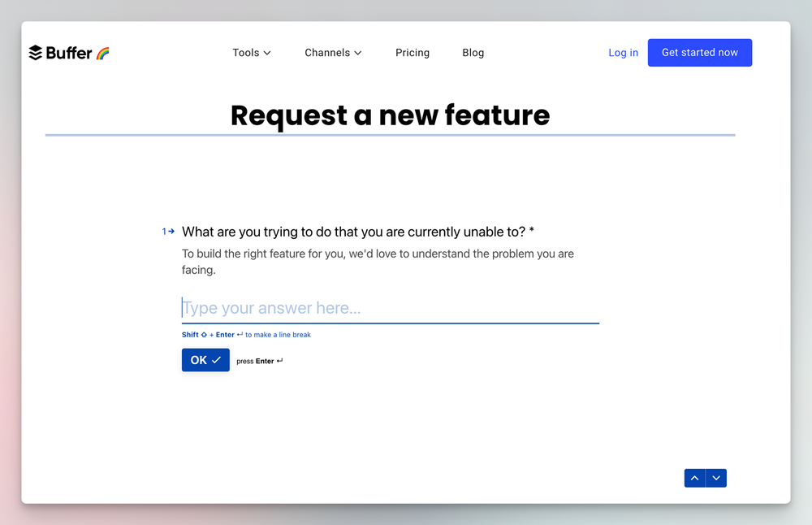Submit the answer with the OK button
The image size is (812, 525).
205,359
